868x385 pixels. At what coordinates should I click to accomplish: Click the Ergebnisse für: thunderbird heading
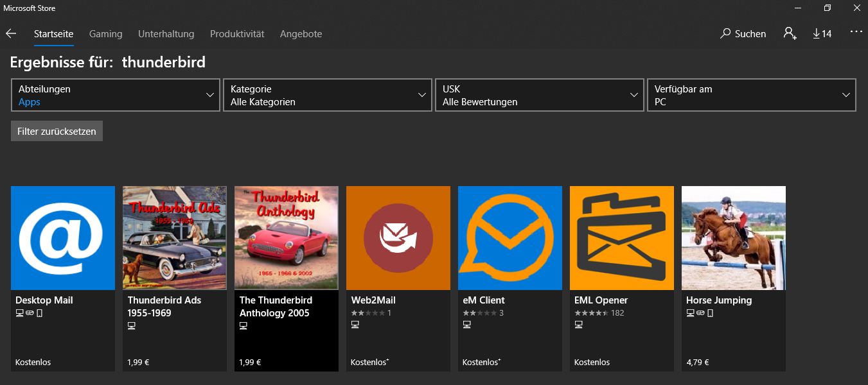[x=108, y=62]
